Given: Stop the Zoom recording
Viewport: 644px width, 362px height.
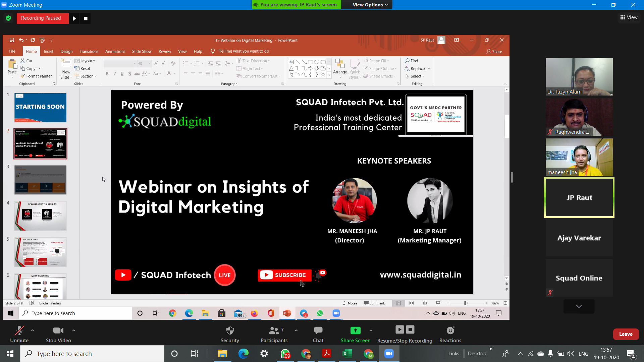Looking at the screenshot, I should pos(410,329).
